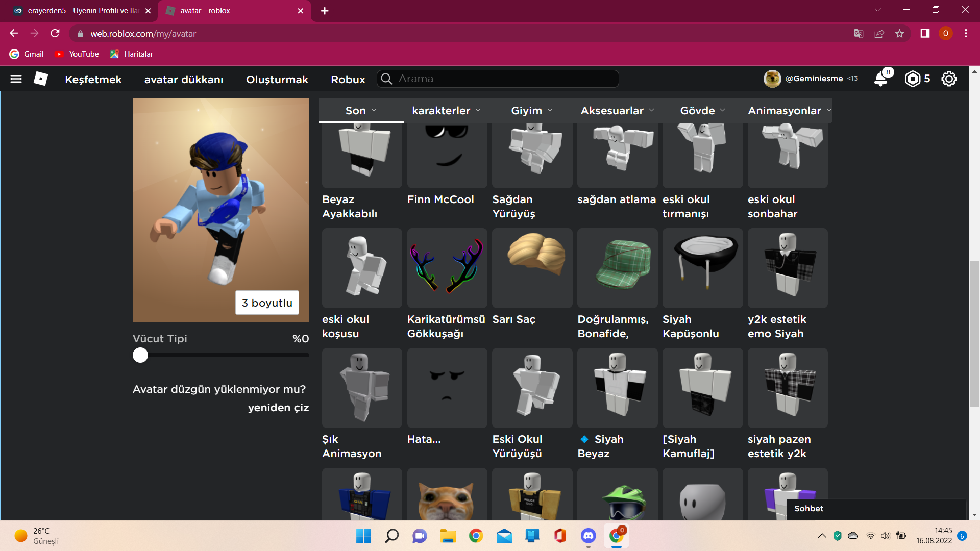Click the Roblox logo icon

41,79
